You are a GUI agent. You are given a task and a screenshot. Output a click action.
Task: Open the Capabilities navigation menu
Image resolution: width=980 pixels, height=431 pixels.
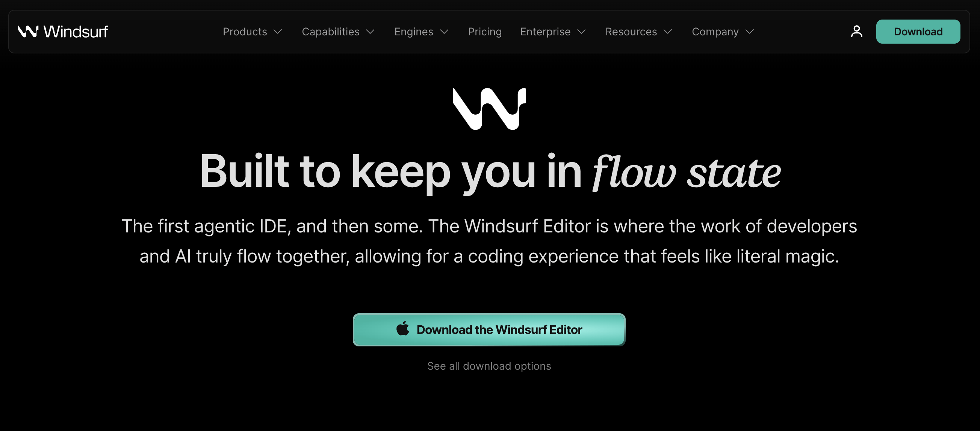pyautogui.click(x=338, y=32)
